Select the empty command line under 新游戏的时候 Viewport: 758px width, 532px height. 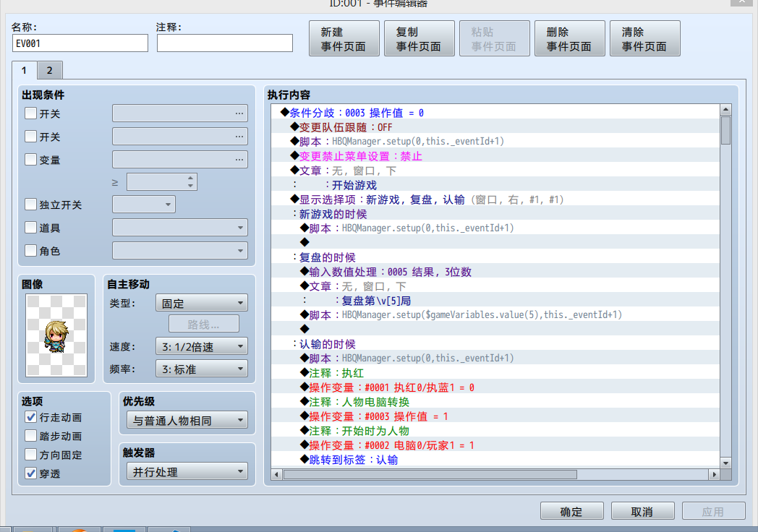tap(495, 243)
